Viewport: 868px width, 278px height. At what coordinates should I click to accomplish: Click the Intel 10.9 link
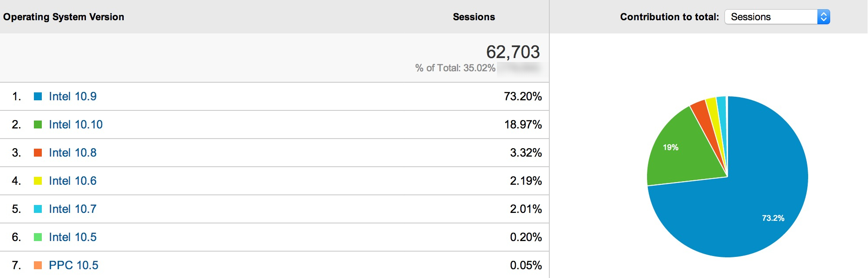tap(73, 96)
